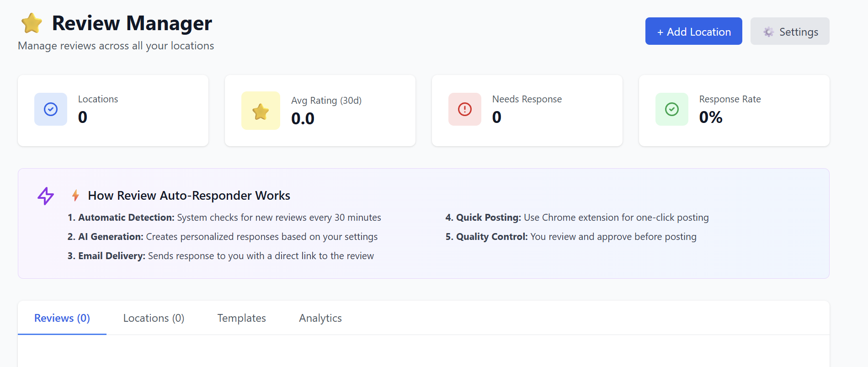868x367 pixels.
Task: Click the gear icon in Settings button
Action: [768, 32]
